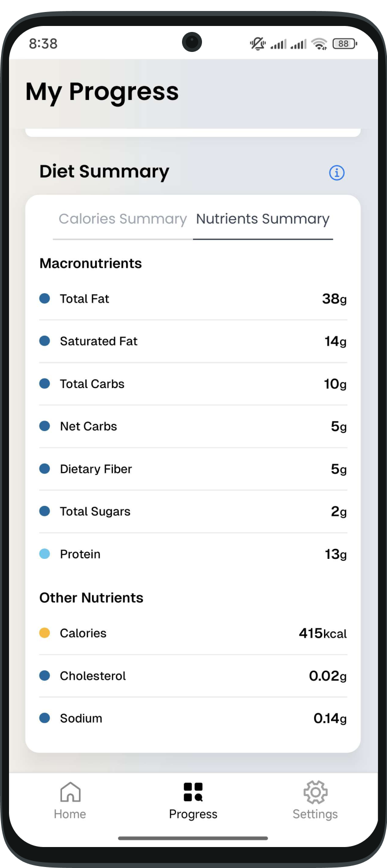Screen dimensions: 387x868
Task: Tap the Dietary Fiber entry
Action: point(193,468)
